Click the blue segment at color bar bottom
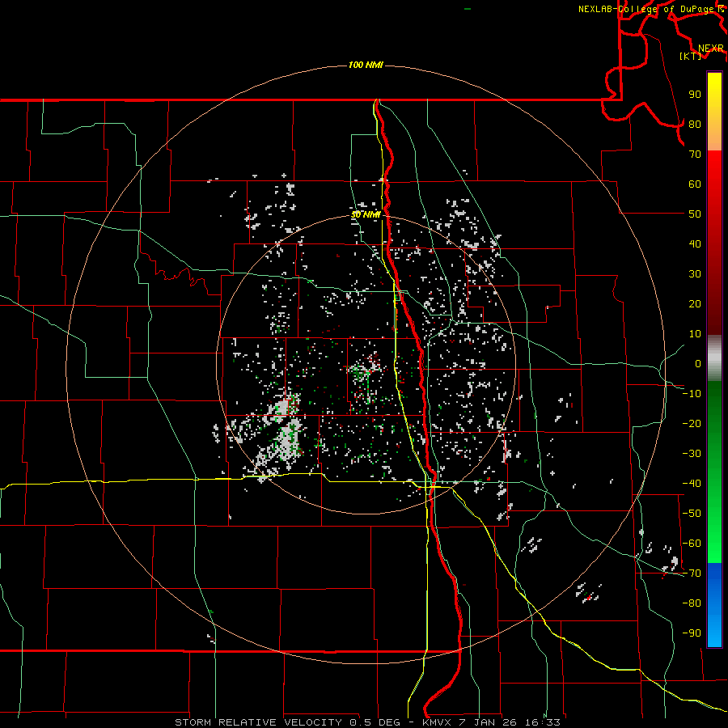Screen dimensions: 728x728 [714, 605]
